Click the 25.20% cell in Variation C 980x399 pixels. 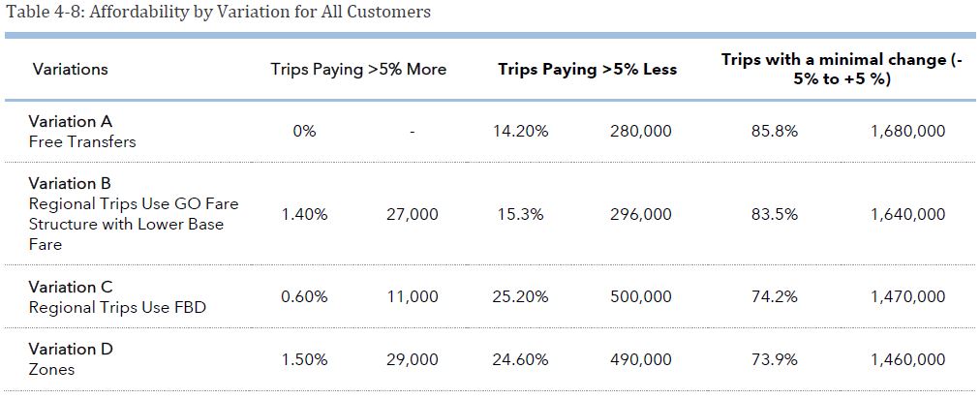click(520, 297)
